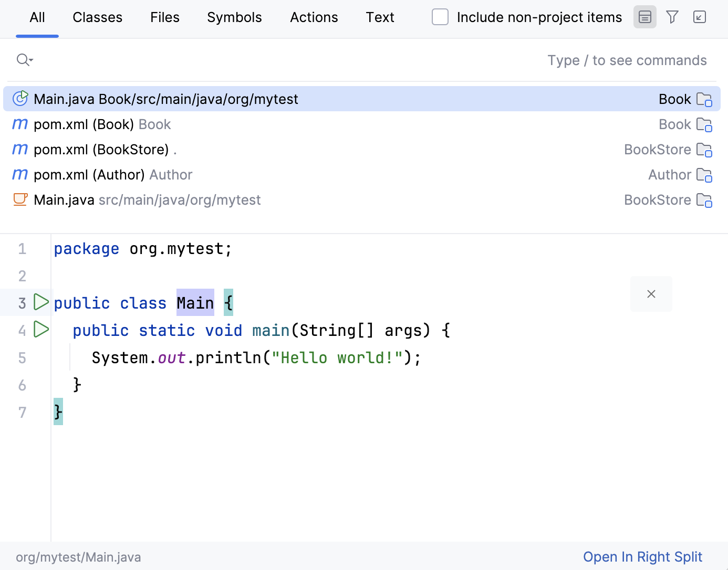Open the filter icon options
The height and width of the screenshot is (570, 728).
click(672, 17)
